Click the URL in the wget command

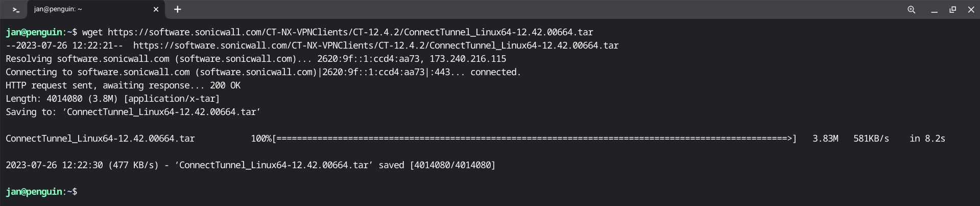click(350, 32)
